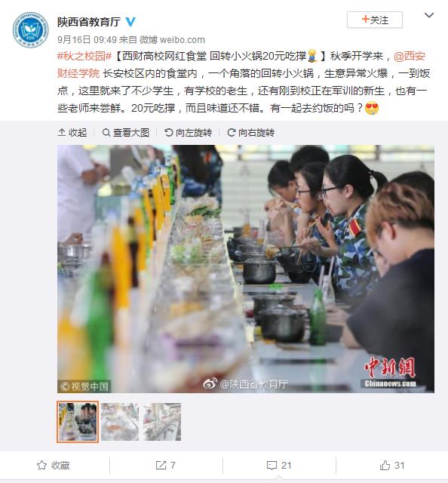Like the post with thumbs-up 31

tap(392, 465)
